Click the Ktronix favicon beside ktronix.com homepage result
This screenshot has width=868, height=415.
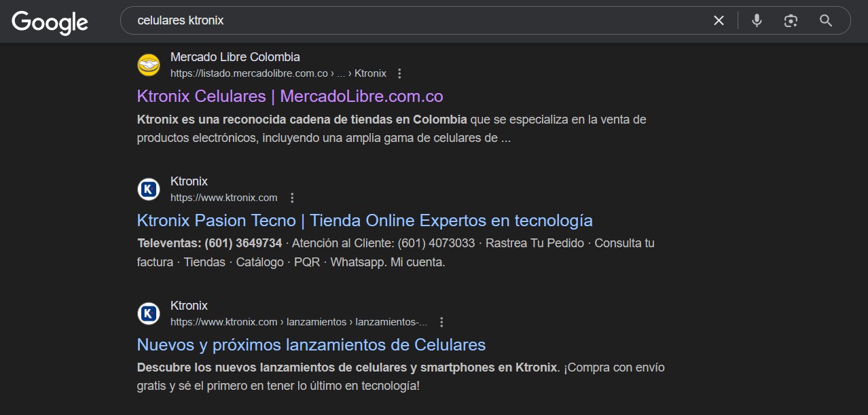(x=149, y=190)
